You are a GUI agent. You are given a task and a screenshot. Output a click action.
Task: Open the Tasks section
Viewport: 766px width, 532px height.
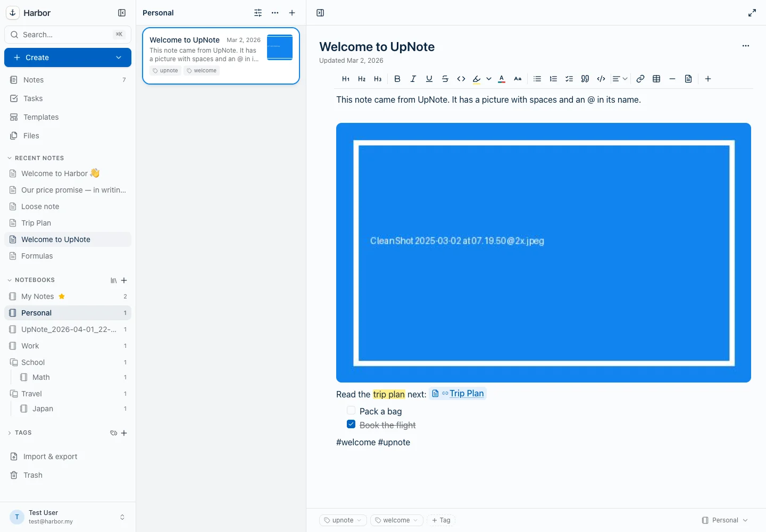[68, 98]
